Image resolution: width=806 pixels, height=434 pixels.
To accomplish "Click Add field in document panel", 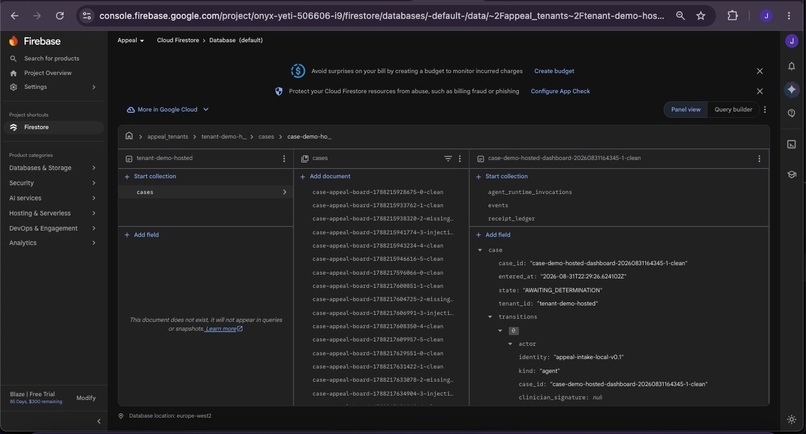I will tap(493, 235).
